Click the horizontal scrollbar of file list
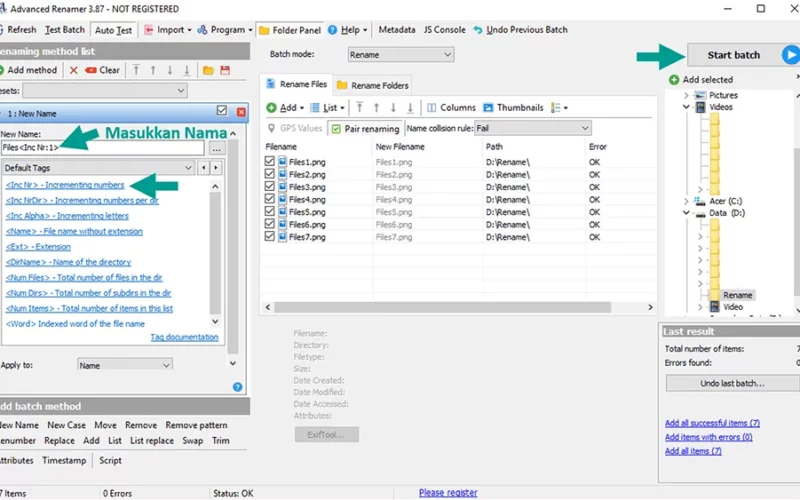Screen dimensions: 800x500 click(x=442, y=307)
